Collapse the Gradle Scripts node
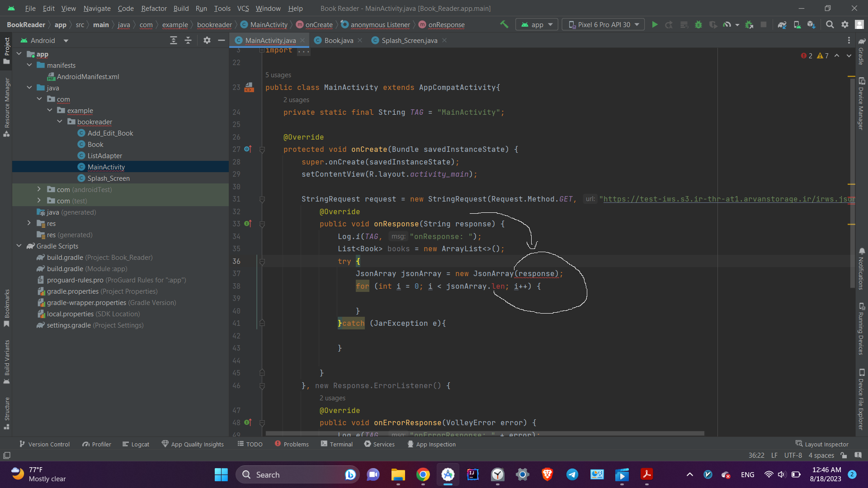The width and height of the screenshot is (868, 488). tap(19, 246)
